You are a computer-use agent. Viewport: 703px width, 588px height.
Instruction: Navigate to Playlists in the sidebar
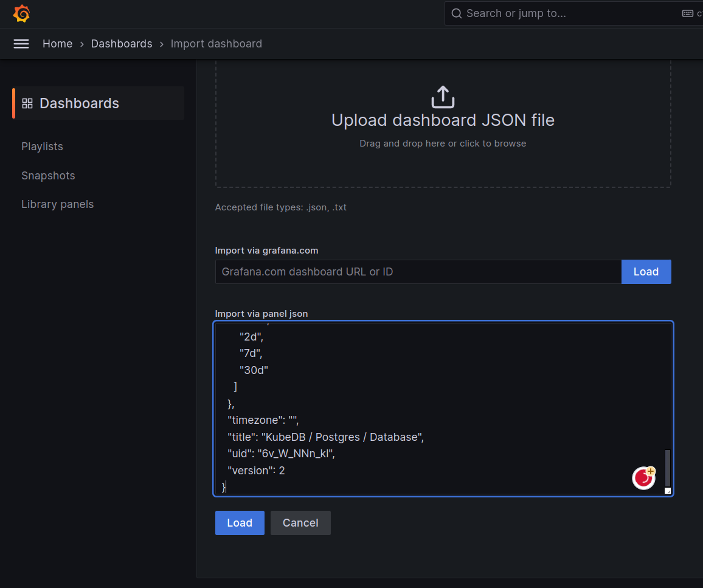pos(42,146)
